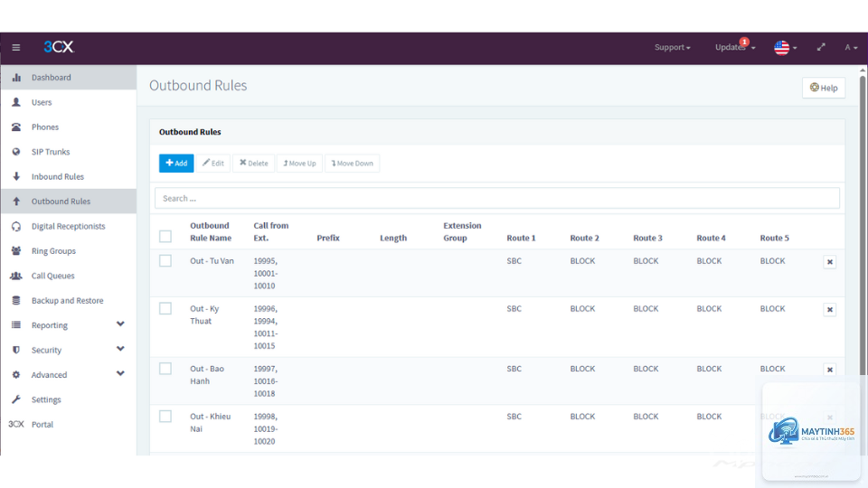Focus the Search rules input field
Screen dimensions: 868x488
(x=496, y=198)
